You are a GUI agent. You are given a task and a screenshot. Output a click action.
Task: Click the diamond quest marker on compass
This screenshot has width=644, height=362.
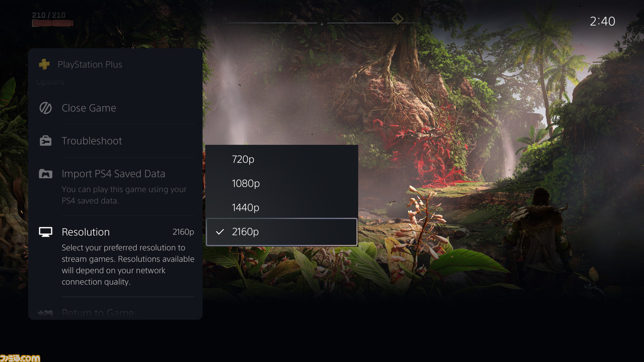[x=397, y=20]
